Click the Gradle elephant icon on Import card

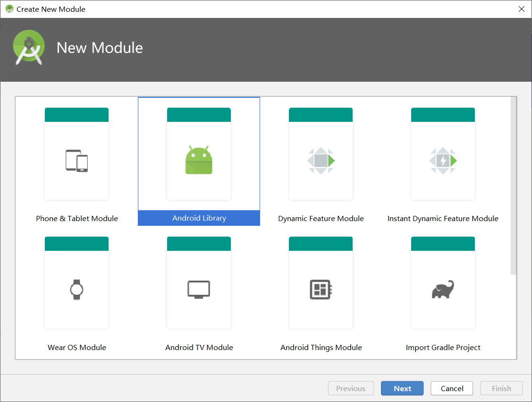[x=443, y=290]
